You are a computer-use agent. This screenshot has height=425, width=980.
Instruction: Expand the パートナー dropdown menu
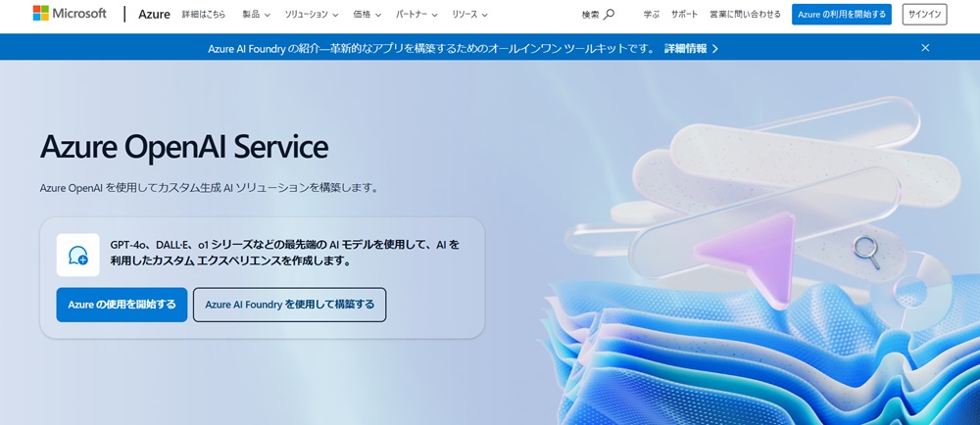click(416, 15)
